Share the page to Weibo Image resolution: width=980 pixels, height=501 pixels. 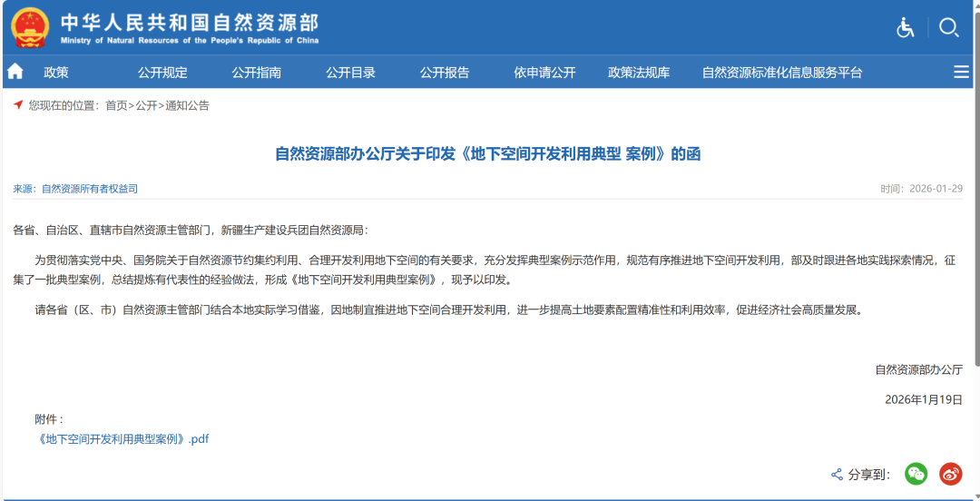(x=950, y=474)
